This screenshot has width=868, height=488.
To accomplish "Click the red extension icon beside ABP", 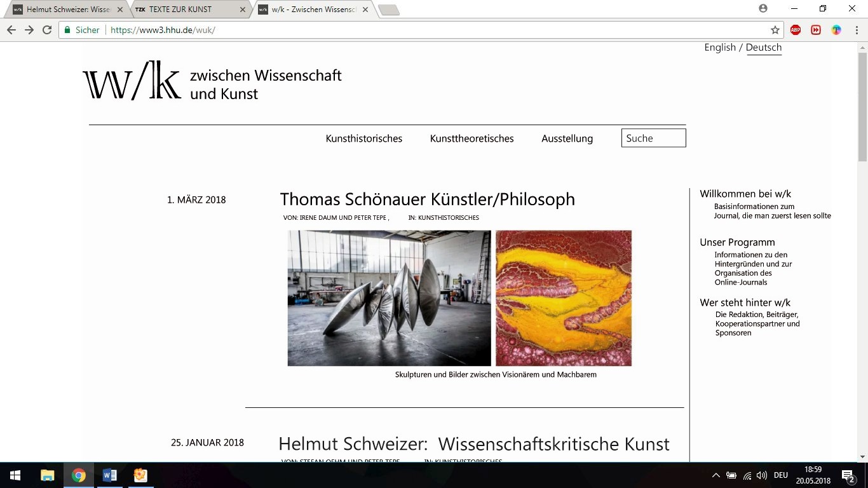I will [x=816, y=30].
